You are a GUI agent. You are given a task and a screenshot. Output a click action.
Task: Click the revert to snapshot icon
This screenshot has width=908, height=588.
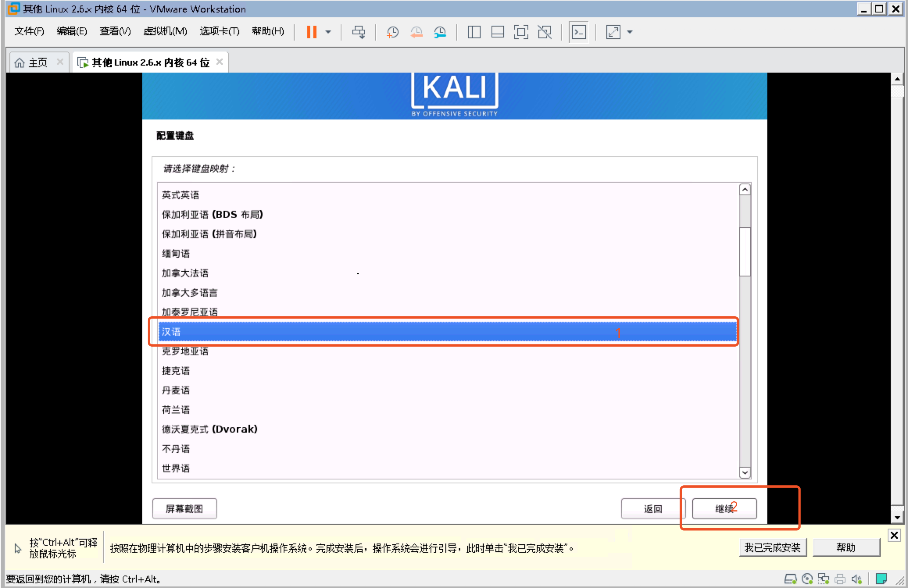(x=416, y=32)
